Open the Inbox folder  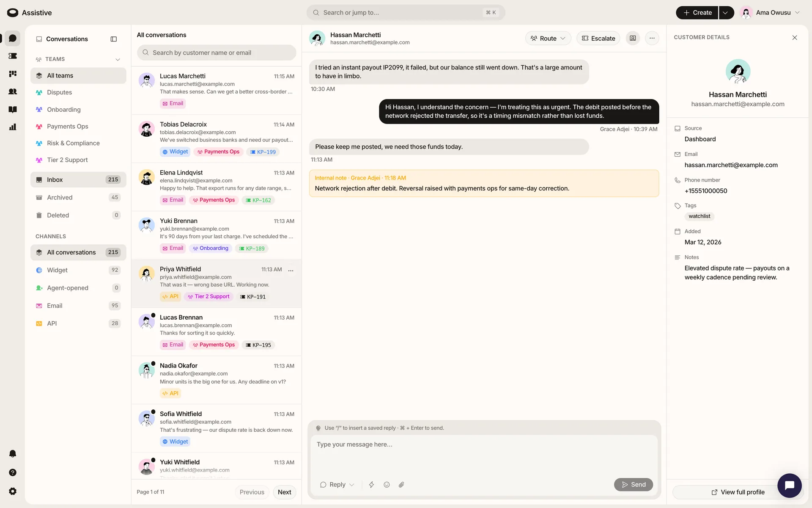78,179
